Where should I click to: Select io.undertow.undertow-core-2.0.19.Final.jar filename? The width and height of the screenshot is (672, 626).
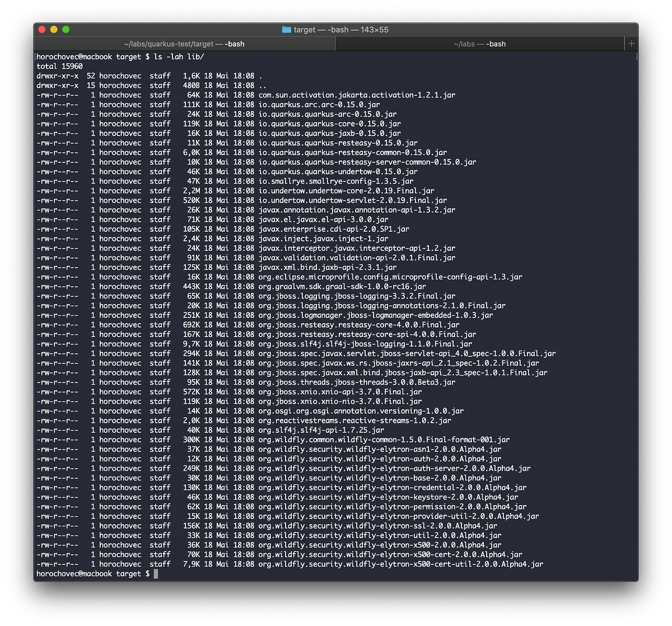click(347, 190)
